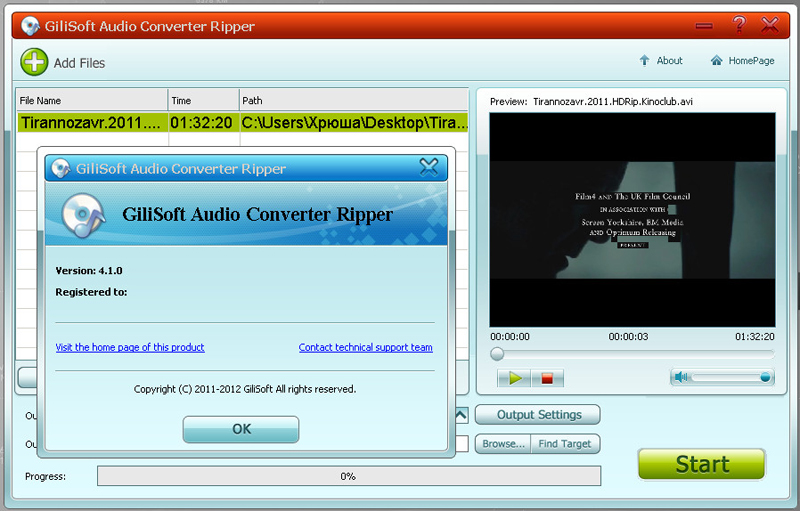
Task: Open Contact technical support team link
Action: pyautogui.click(x=365, y=347)
